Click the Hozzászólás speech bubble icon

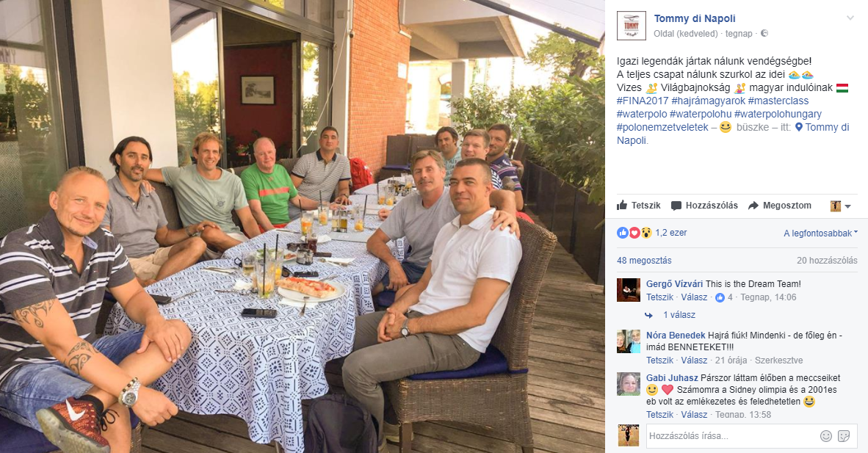676,206
